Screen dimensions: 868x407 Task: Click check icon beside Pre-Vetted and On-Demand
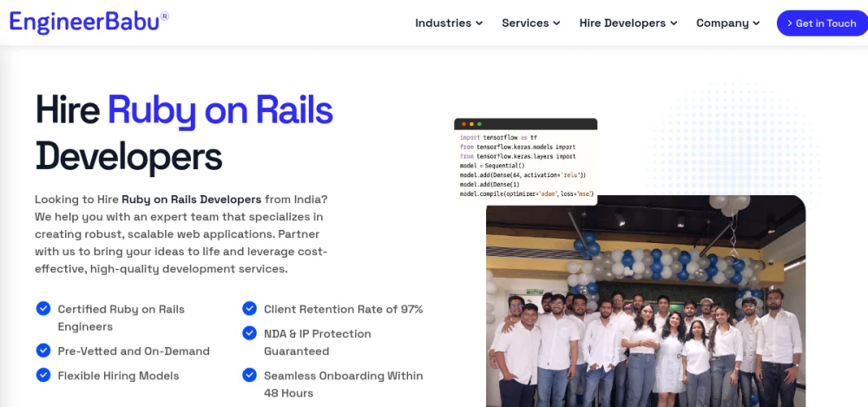point(43,351)
